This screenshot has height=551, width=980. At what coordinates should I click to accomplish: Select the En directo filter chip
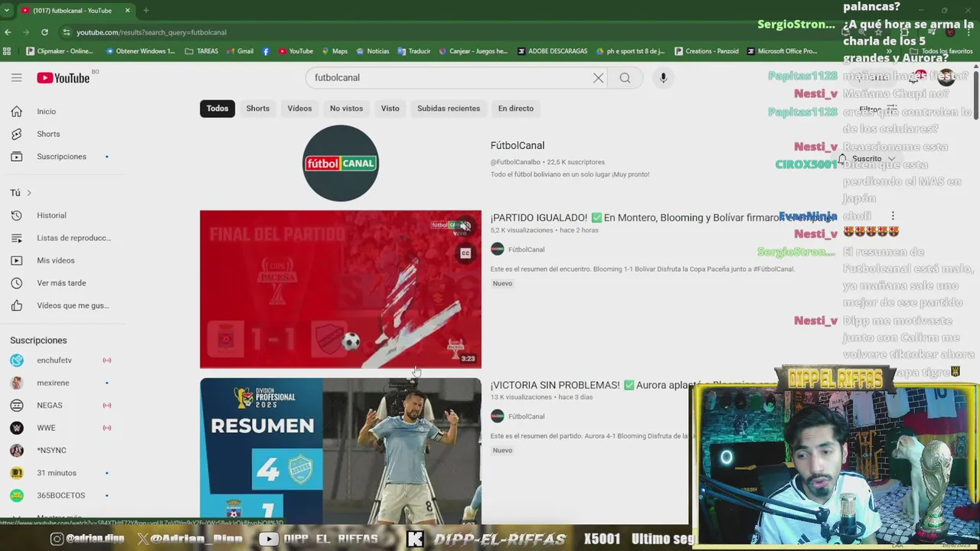tap(516, 108)
